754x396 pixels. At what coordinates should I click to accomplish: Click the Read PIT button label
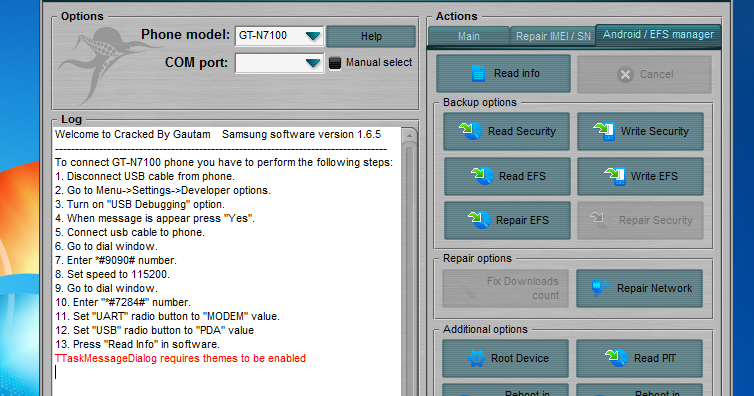pyautogui.click(x=654, y=358)
